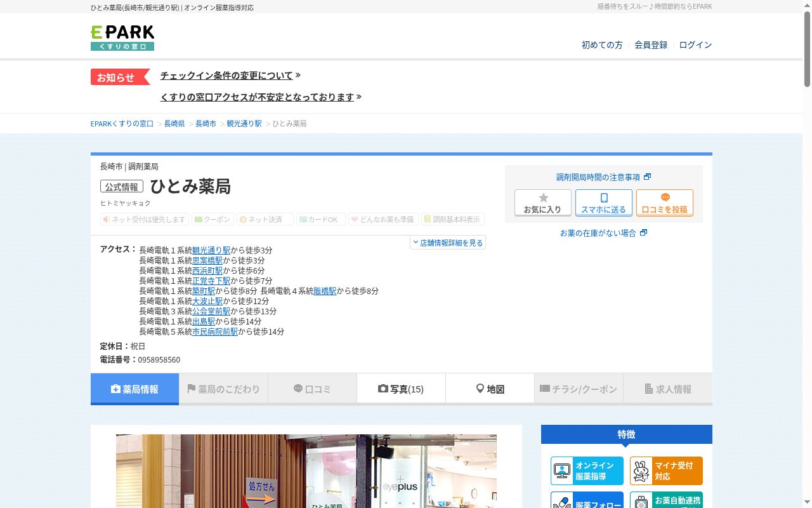Click the クーポン feature tag
The height and width of the screenshot is (508, 812).
pos(213,219)
